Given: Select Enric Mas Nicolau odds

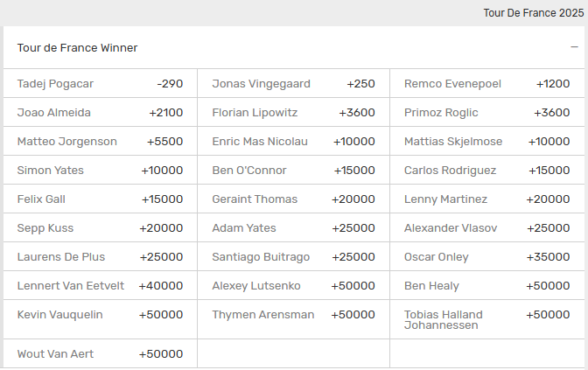Looking at the screenshot, I should [x=293, y=142].
